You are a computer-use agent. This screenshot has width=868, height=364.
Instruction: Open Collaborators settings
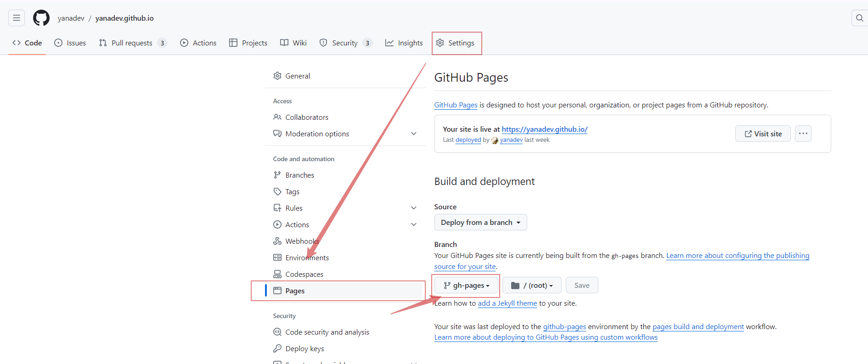click(307, 117)
